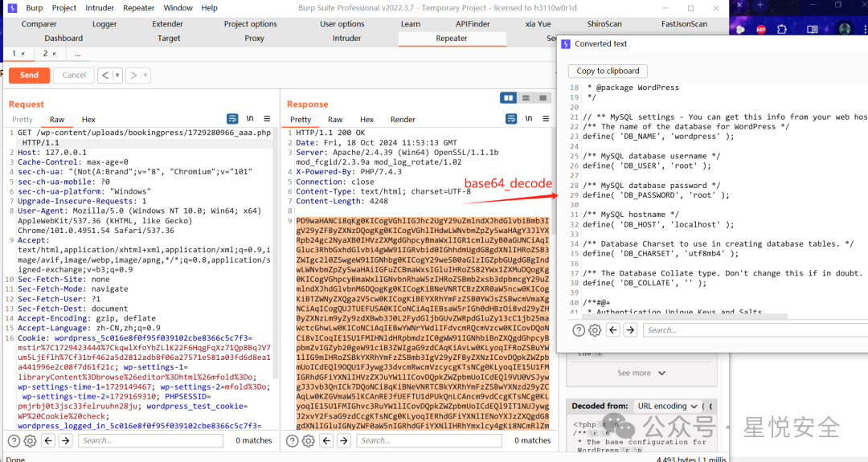The image size is (868, 462).
Task: Focus the Response search input field
Action: point(429,440)
